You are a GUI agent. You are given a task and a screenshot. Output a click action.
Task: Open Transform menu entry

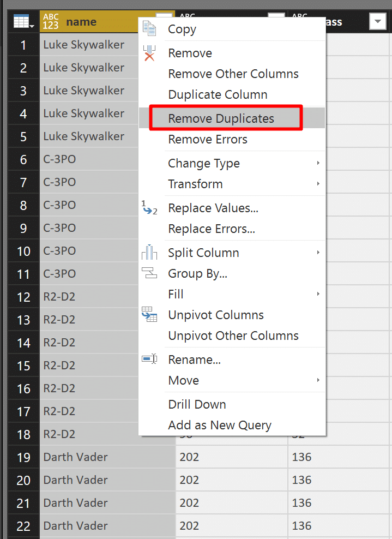pos(232,184)
